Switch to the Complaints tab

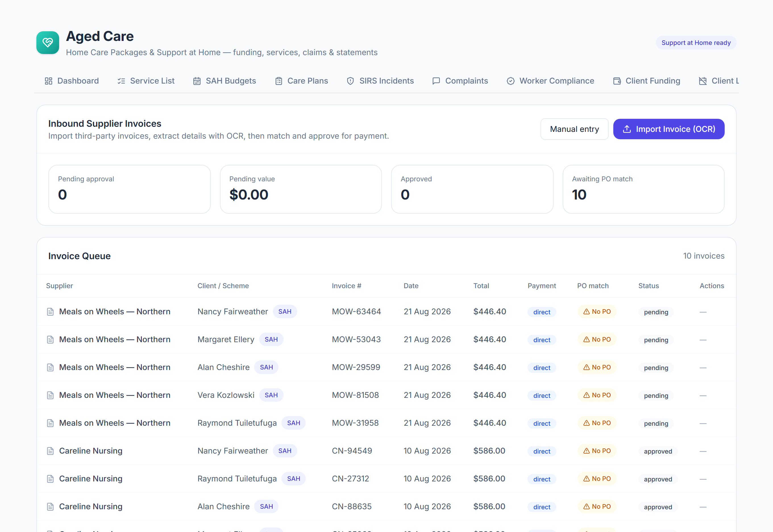[460, 81]
